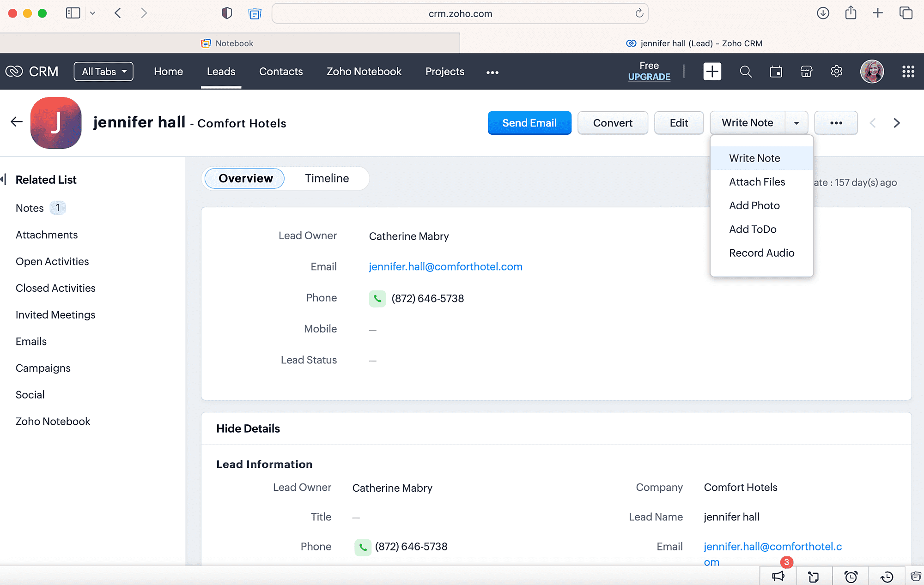Click the Hide Details section header
924x585 pixels.
(248, 428)
